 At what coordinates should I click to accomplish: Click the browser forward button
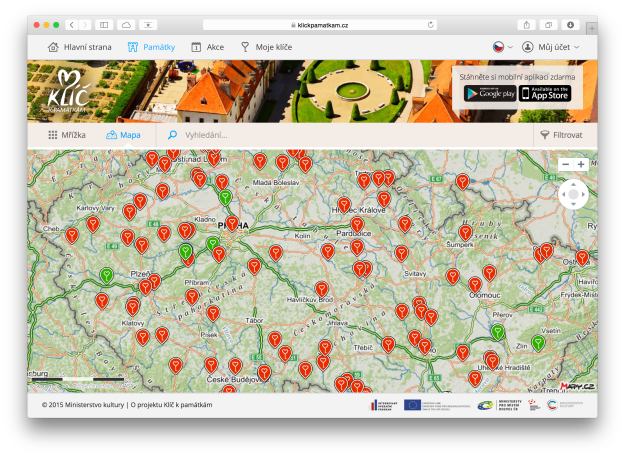point(85,25)
